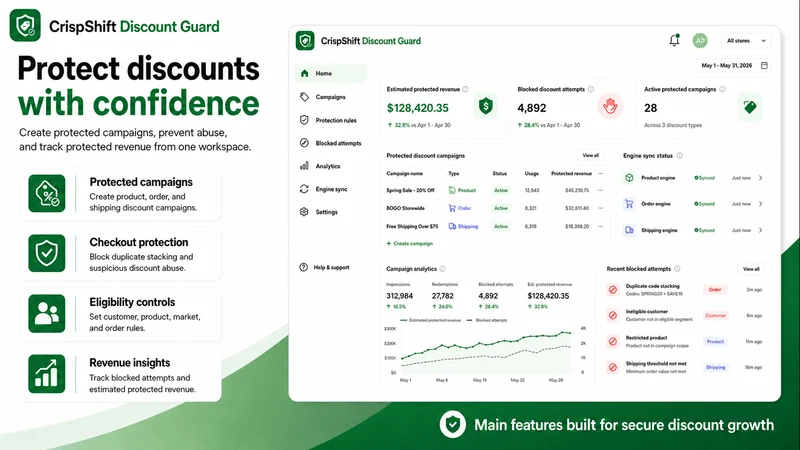Click the Campaigns tag icon in sidebar
The image size is (800, 450).
[x=304, y=97]
